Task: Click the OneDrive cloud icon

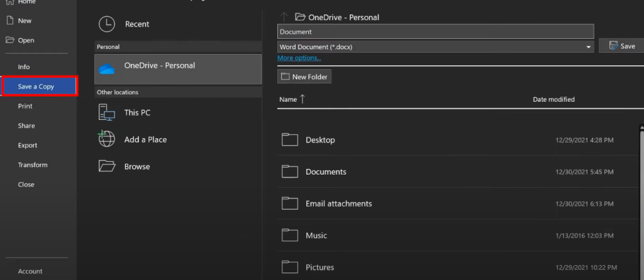Action: (x=107, y=69)
